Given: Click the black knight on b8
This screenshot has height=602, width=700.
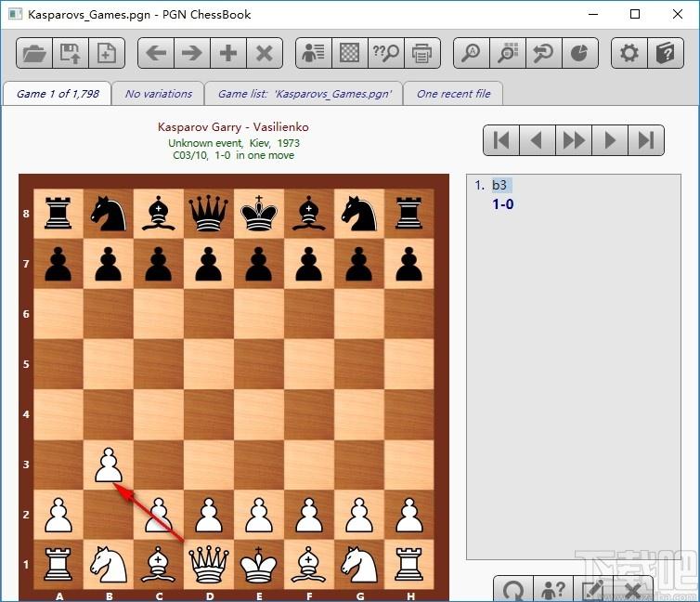Looking at the screenshot, I should (109, 214).
